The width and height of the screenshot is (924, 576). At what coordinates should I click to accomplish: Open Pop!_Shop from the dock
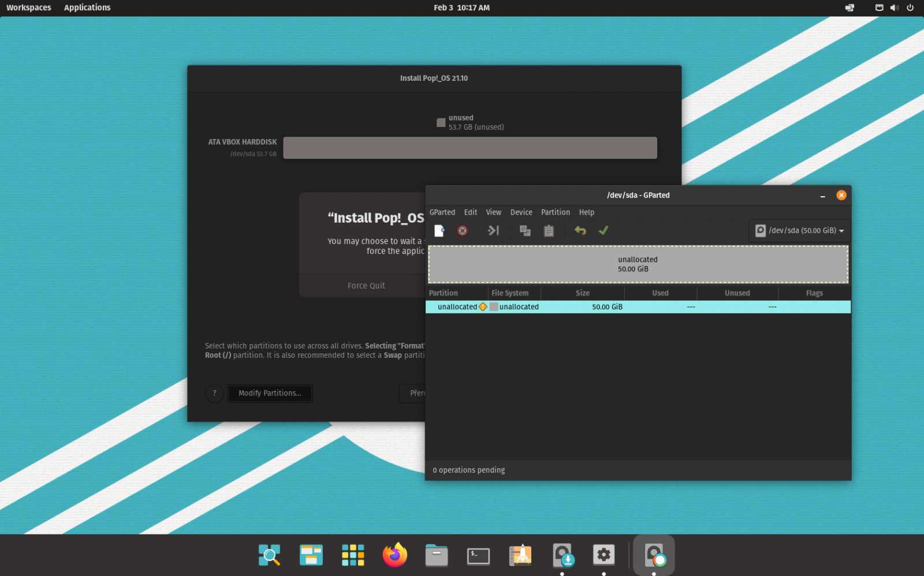point(520,555)
